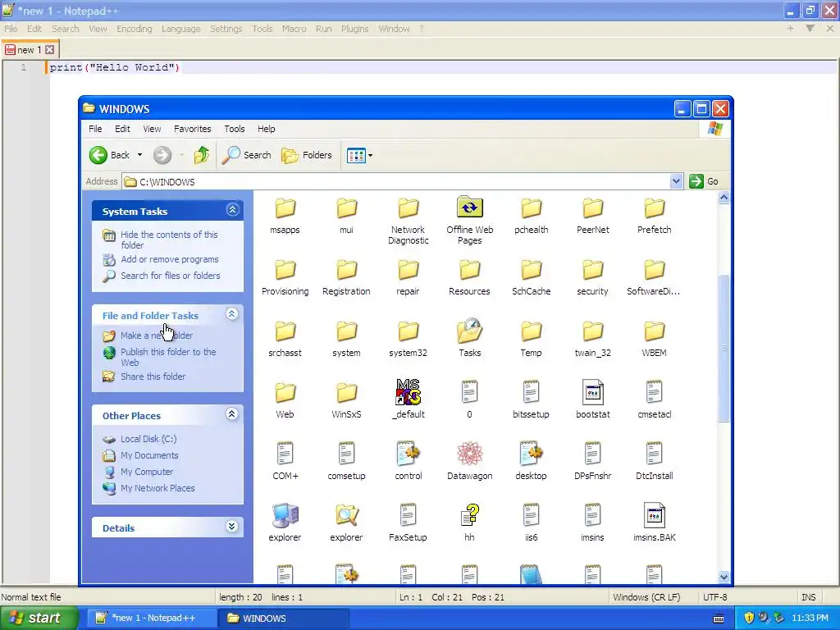Open My Network Places link

(x=157, y=488)
